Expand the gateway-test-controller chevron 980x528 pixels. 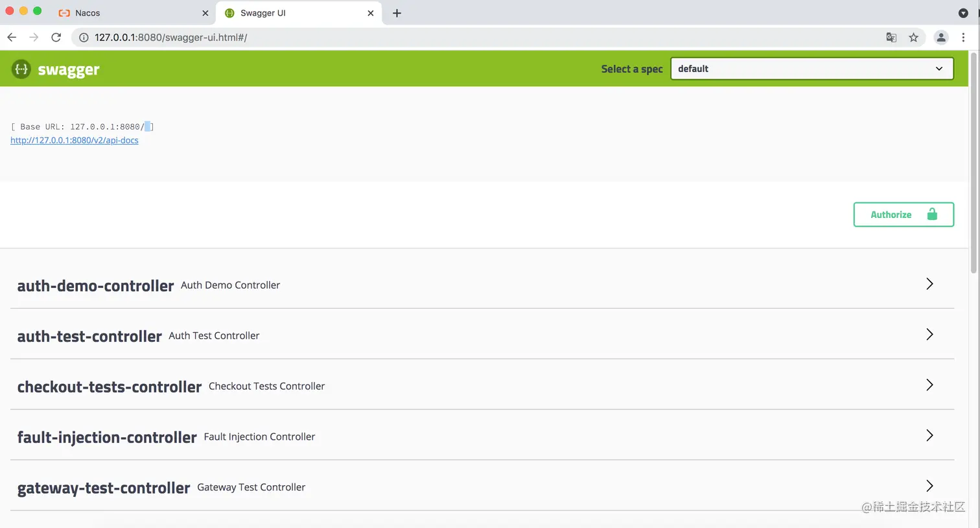point(929,486)
